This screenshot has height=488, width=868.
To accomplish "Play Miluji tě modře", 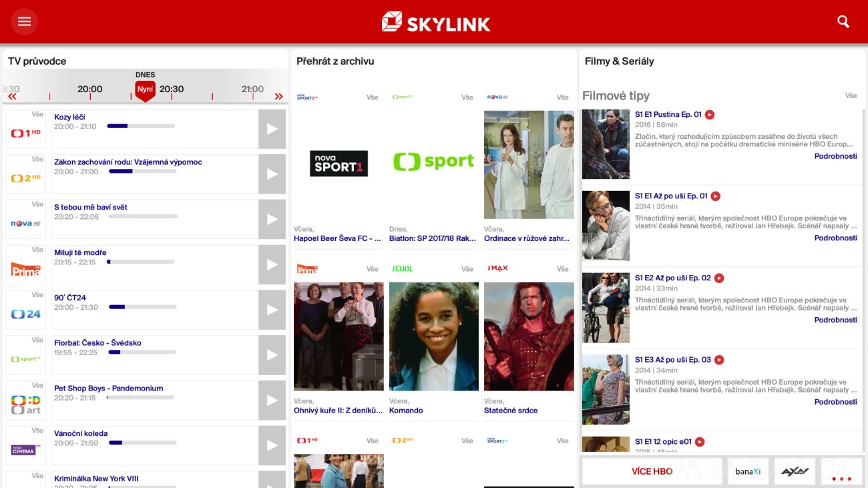I will 272,265.
